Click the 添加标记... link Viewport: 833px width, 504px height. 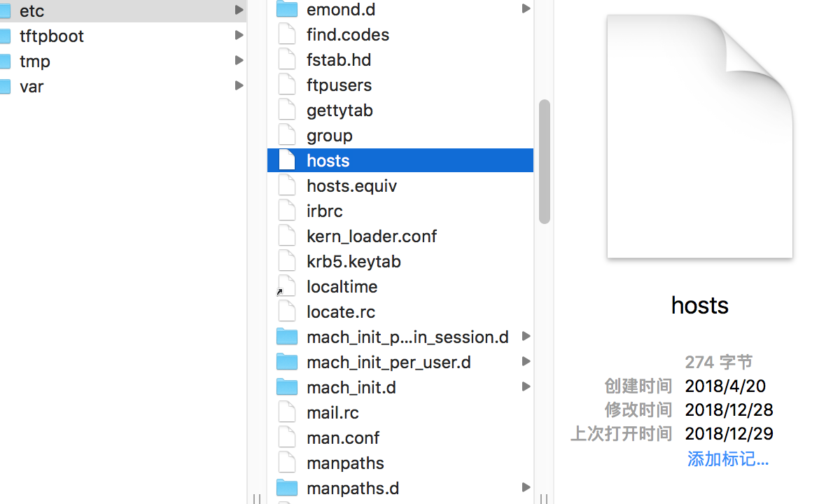click(728, 459)
